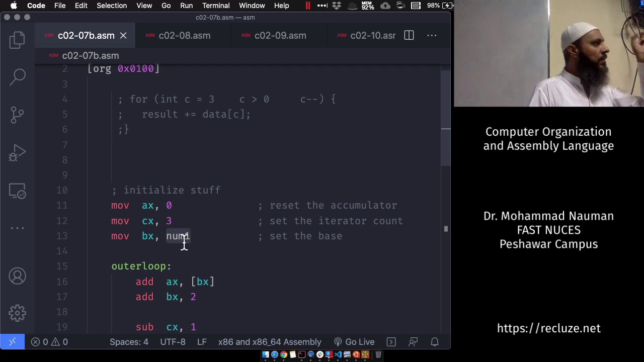The width and height of the screenshot is (644, 362).
Task: Click on num1 operand in line 13
Action: 178,236
